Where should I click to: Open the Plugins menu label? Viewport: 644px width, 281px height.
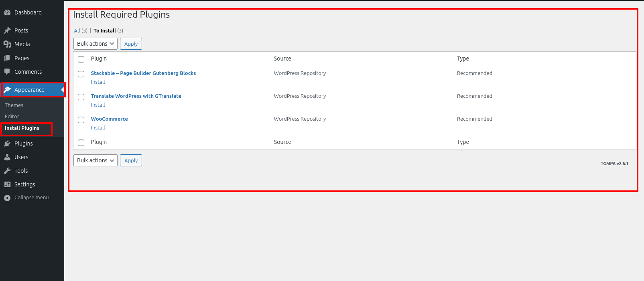coord(24,144)
